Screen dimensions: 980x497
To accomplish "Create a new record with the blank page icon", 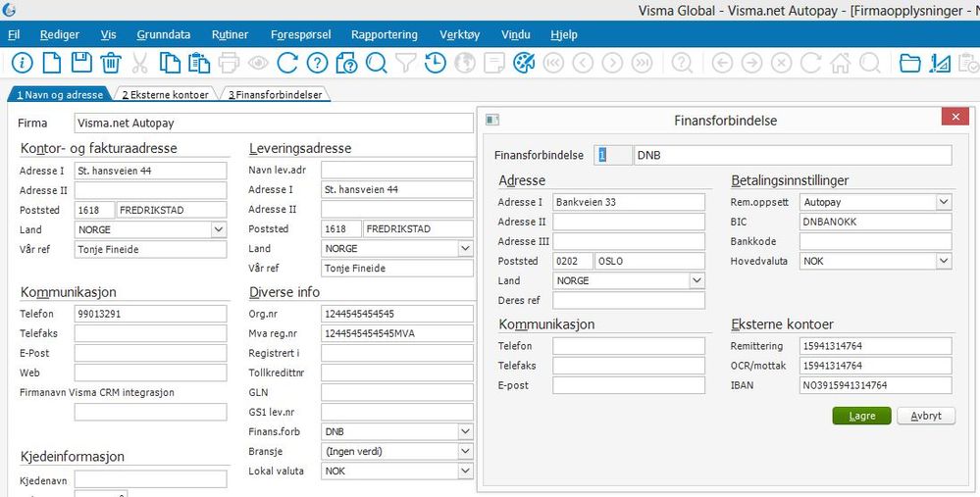I will [52, 63].
